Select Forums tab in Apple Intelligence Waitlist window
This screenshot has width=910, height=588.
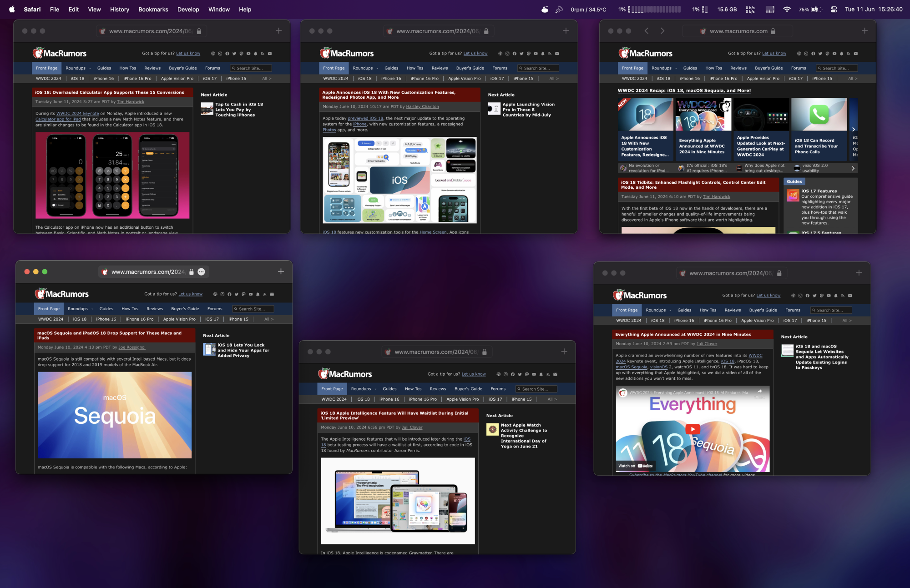pyautogui.click(x=498, y=389)
